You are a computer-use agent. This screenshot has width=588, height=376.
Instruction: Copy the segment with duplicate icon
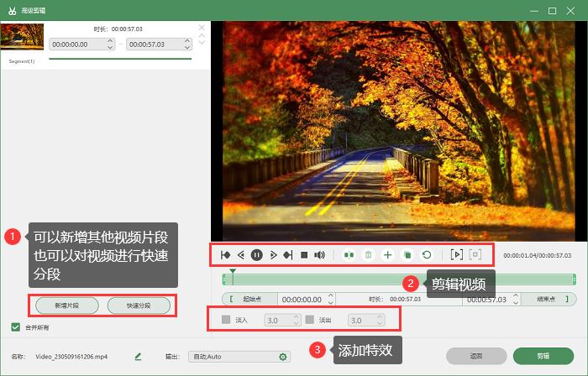407,255
